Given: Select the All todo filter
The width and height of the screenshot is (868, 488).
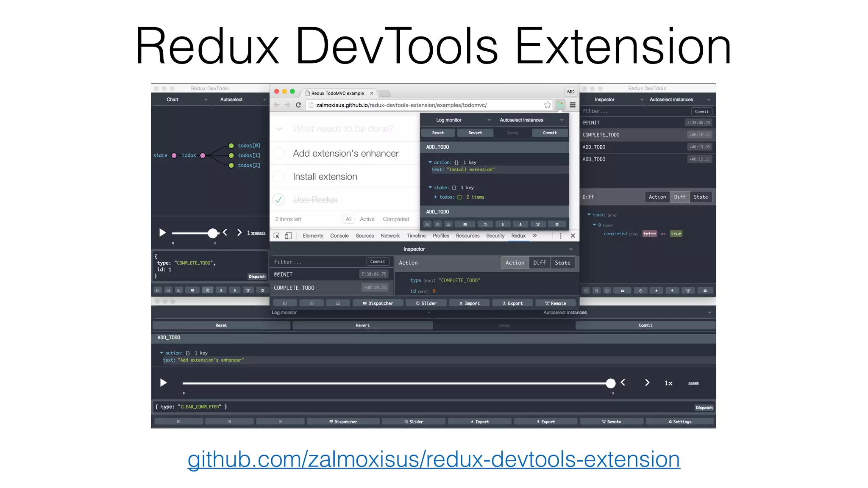Looking at the screenshot, I should click(348, 219).
